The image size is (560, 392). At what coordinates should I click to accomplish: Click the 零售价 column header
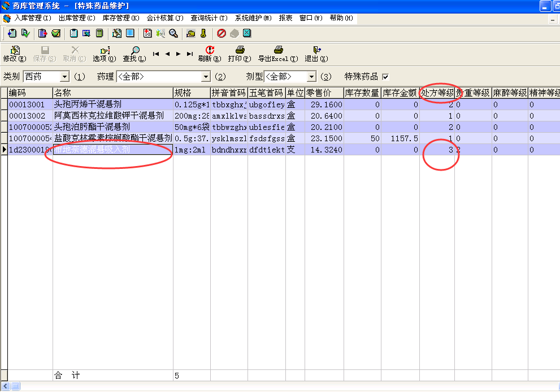324,93
